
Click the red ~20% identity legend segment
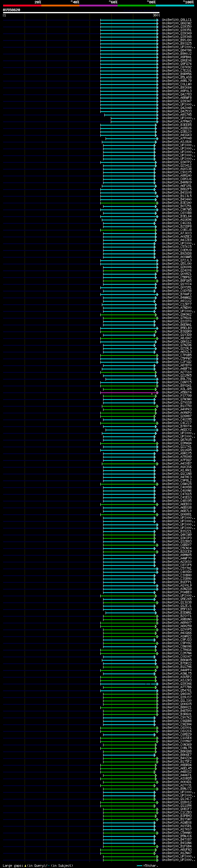[x=22, y=6]
